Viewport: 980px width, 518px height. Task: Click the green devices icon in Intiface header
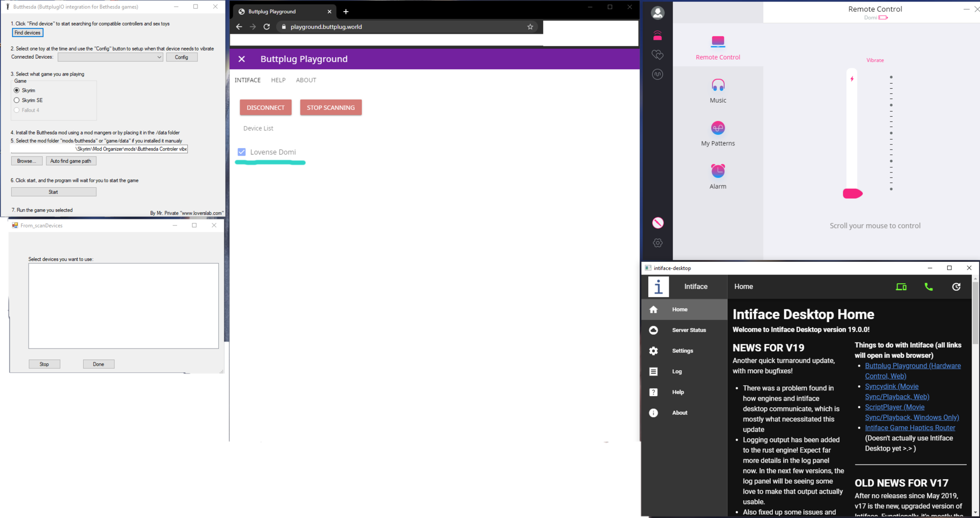pyautogui.click(x=901, y=287)
